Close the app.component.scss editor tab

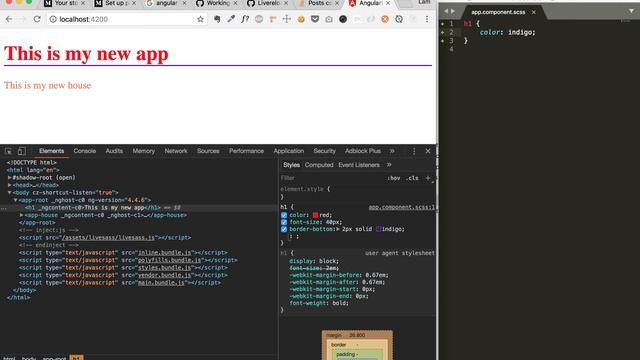click(533, 12)
